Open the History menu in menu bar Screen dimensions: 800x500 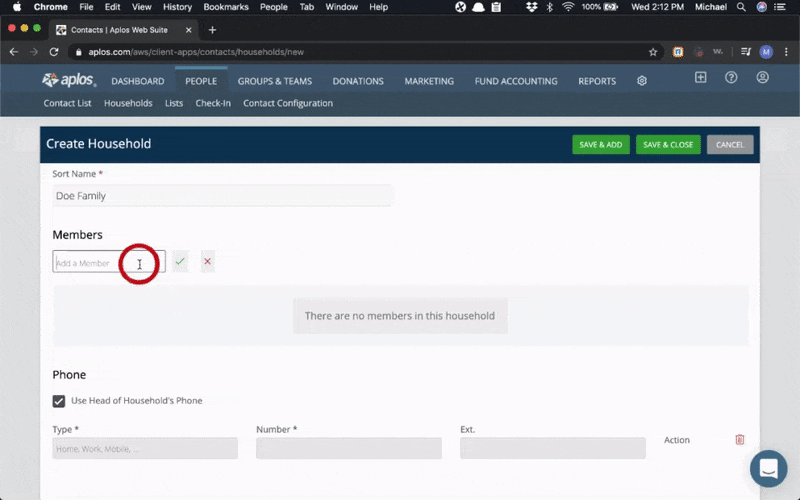[178, 7]
